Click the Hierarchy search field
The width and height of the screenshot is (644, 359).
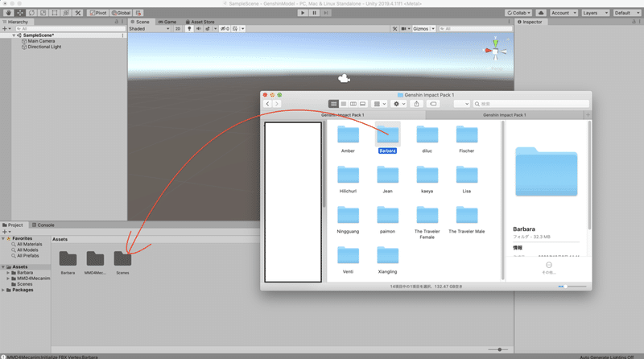(70, 29)
